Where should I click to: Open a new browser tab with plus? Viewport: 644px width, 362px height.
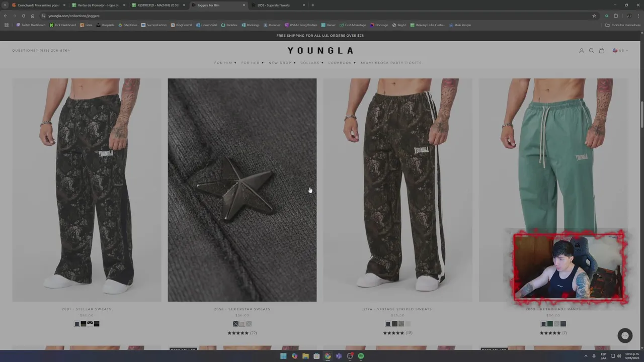coord(313,5)
